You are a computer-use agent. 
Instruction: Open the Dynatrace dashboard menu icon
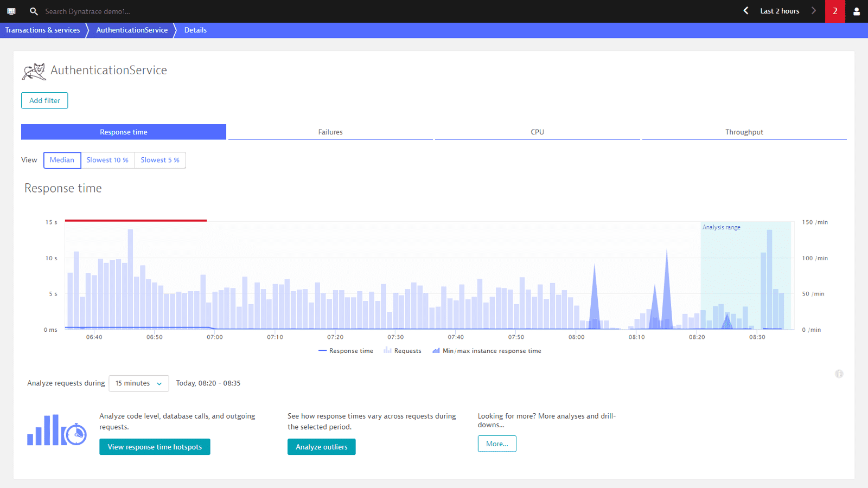[11, 11]
